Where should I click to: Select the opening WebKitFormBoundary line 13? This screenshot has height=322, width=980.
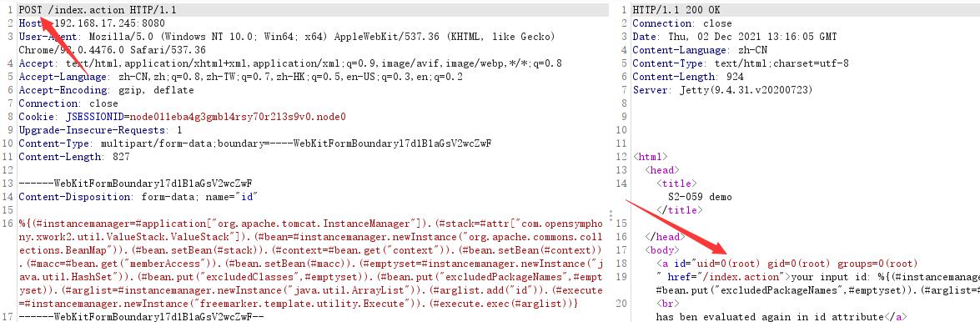[x=136, y=184]
